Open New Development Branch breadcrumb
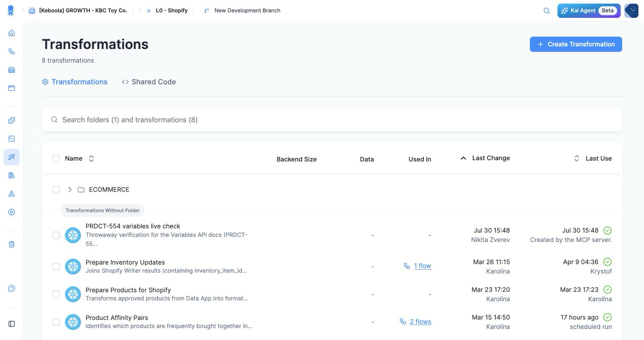This screenshot has width=644, height=340. pos(247,11)
